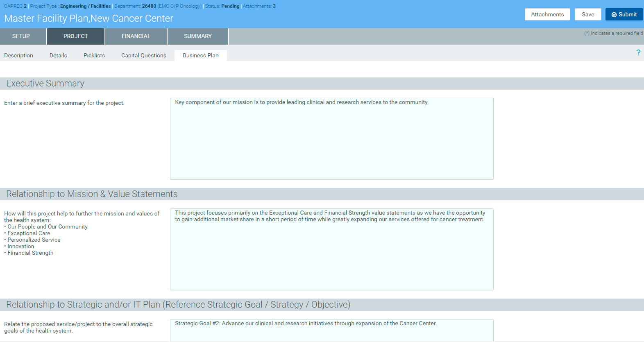Click the Department 26480 header text
The height and width of the screenshot is (342, 644).
pos(158,6)
